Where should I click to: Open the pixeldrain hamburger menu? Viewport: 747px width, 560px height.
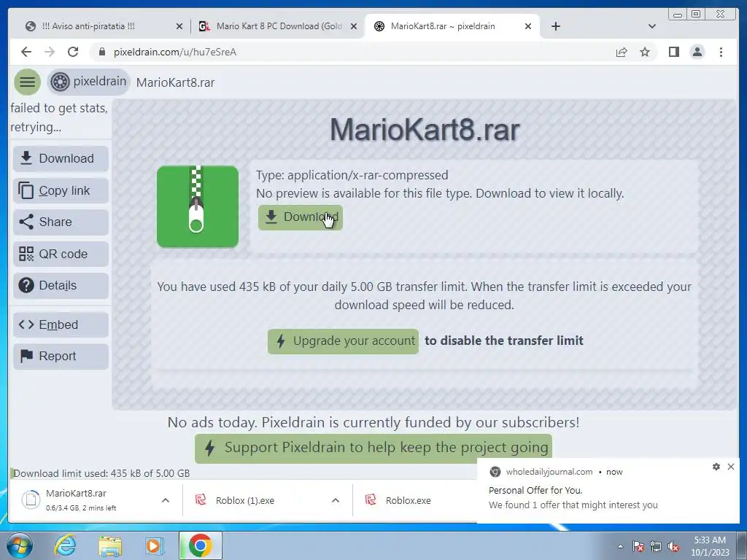tap(27, 82)
